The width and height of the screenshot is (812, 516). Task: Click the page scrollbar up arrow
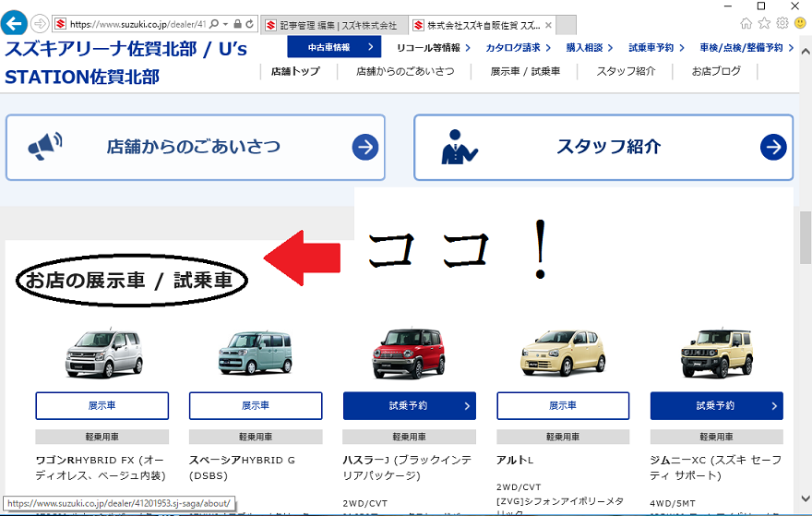pyautogui.click(x=806, y=51)
